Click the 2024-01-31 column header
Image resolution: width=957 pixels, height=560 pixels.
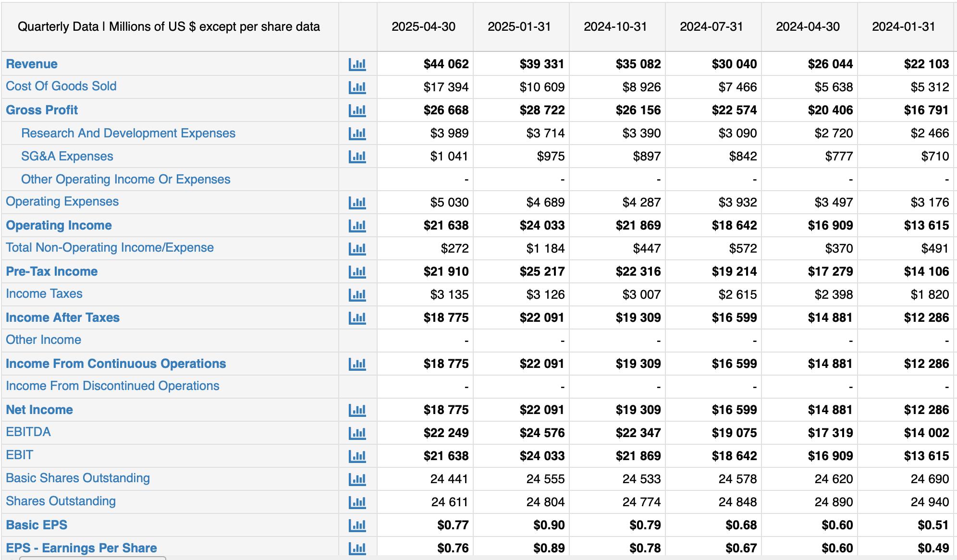pyautogui.click(x=904, y=26)
